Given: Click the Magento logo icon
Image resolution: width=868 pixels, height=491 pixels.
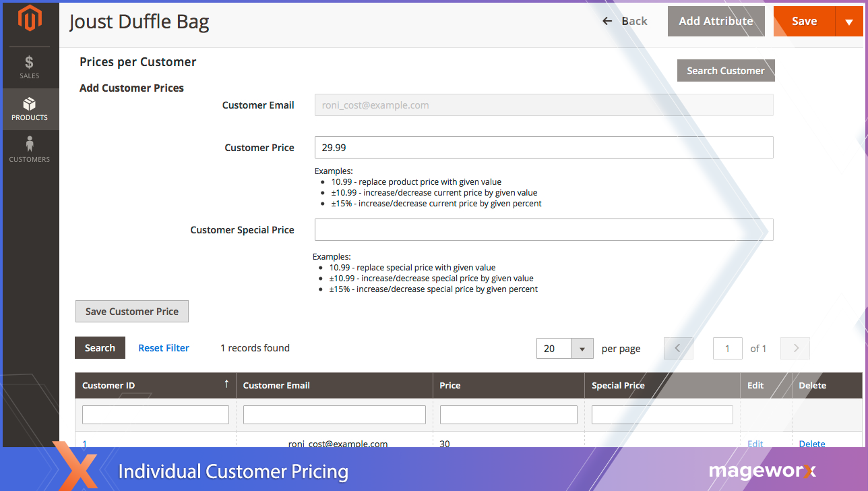Looking at the screenshot, I should [x=30, y=19].
